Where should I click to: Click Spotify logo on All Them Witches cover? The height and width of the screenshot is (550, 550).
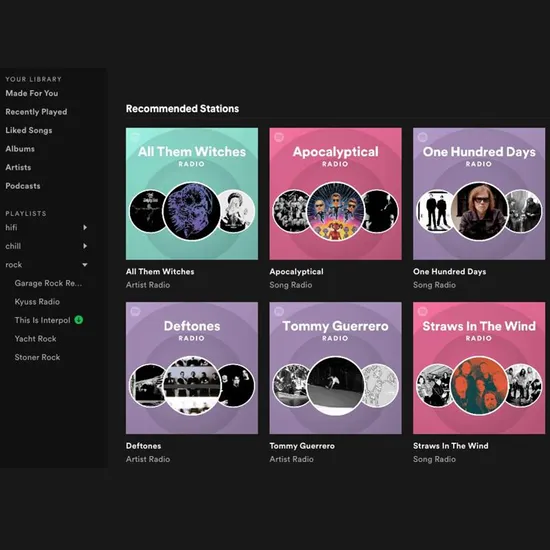click(x=135, y=137)
